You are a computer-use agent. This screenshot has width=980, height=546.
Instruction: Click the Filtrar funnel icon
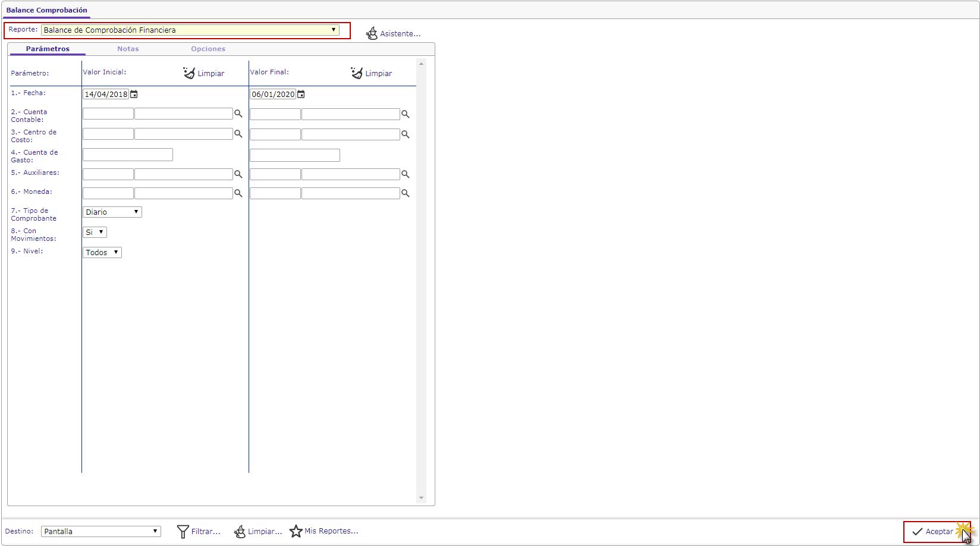click(183, 531)
